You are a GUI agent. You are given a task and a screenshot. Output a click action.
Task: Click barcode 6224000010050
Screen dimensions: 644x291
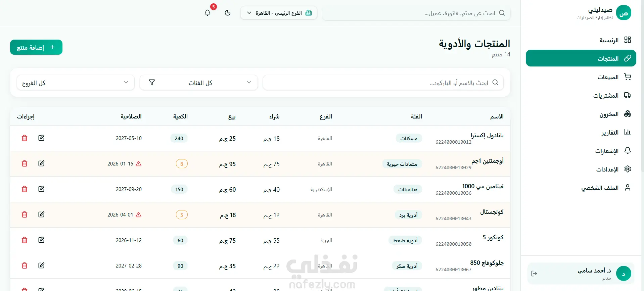point(453,244)
